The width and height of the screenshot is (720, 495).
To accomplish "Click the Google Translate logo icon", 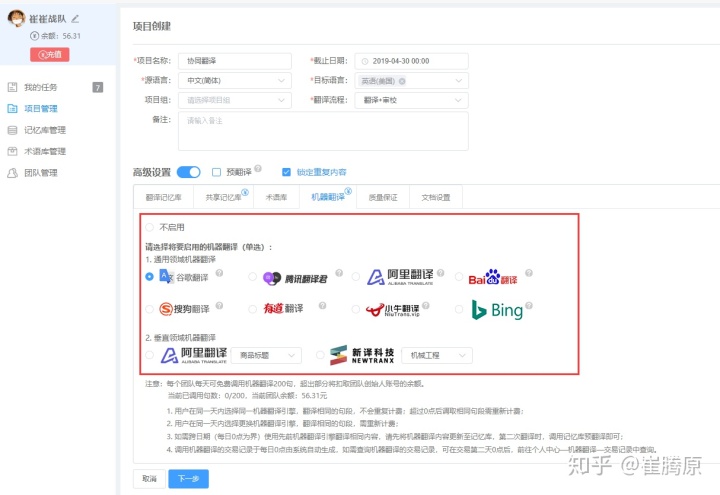I will (x=166, y=276).
